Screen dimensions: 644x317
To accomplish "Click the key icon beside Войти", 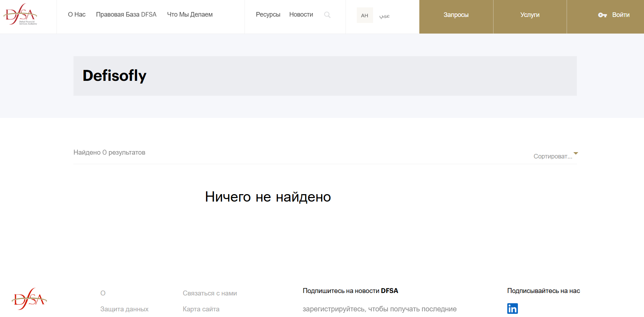I will 602,15.
